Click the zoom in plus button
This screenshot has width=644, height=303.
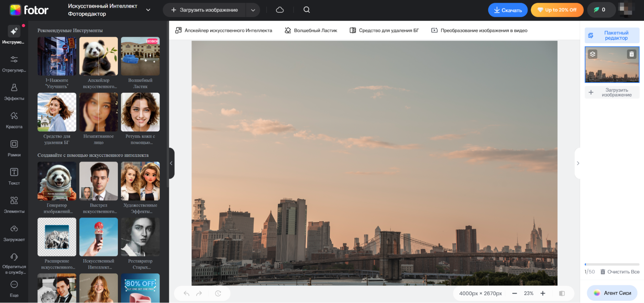pyautogui.click(x=543, y=293)
